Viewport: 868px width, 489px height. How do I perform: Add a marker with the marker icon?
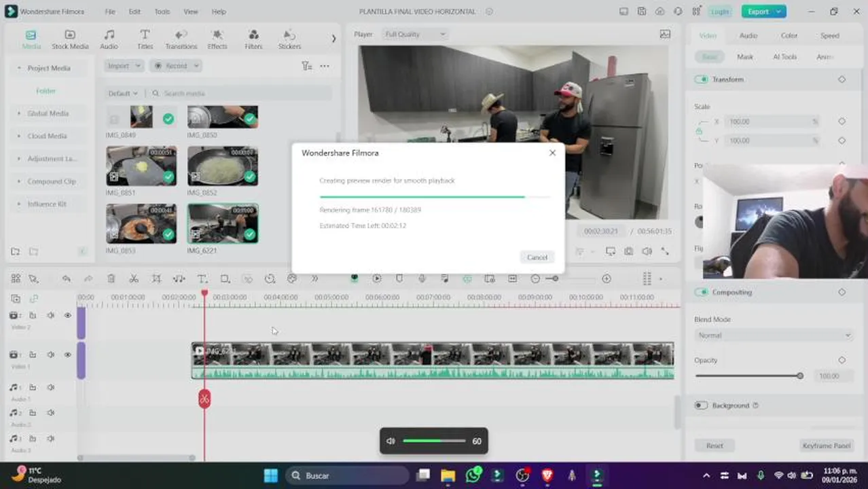(x=399, y=278)
